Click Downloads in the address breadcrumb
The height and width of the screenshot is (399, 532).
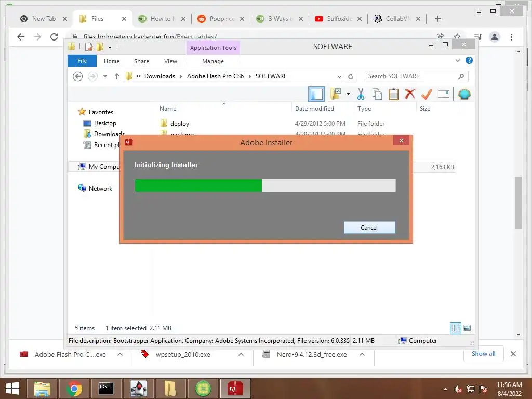pyautogui.click(x=159, y=76)
